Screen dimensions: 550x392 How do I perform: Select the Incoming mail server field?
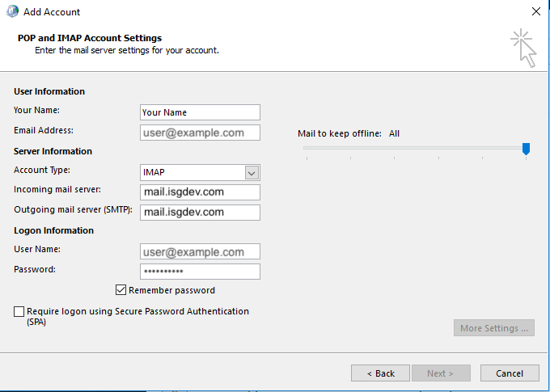click(x=200, y=192)
